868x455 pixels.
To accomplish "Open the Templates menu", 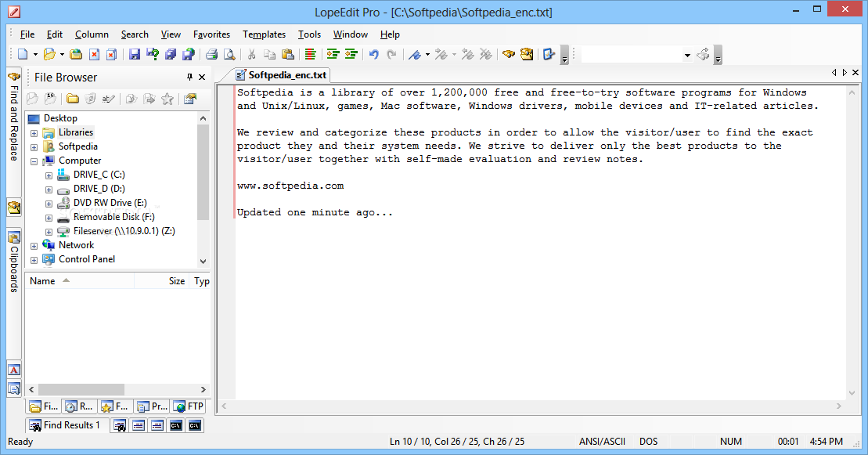I will 264,34.
